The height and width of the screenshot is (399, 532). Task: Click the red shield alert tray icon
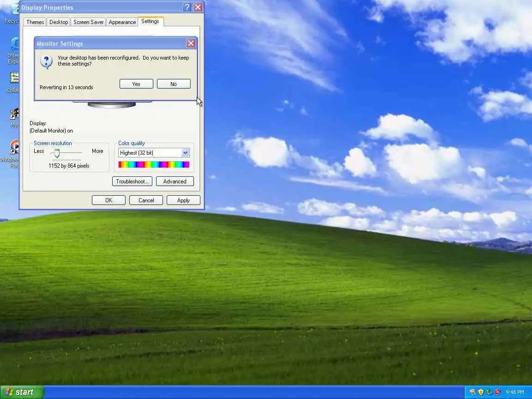(x=498, y=392)
